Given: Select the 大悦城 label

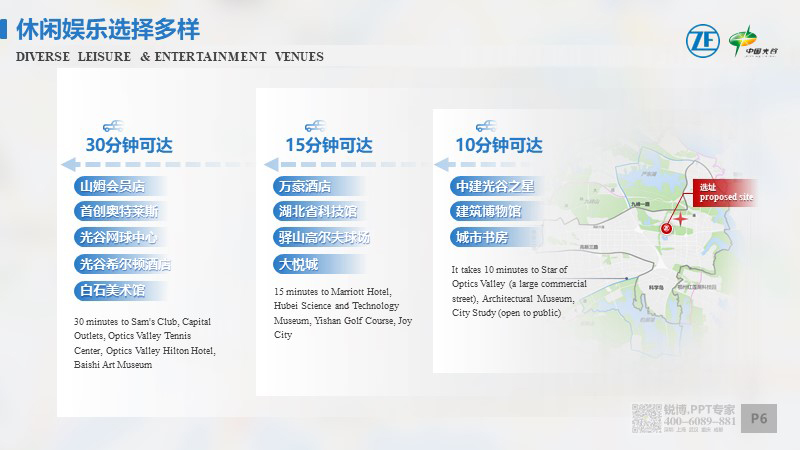Looking at the screenshot, I should (298, 264).
